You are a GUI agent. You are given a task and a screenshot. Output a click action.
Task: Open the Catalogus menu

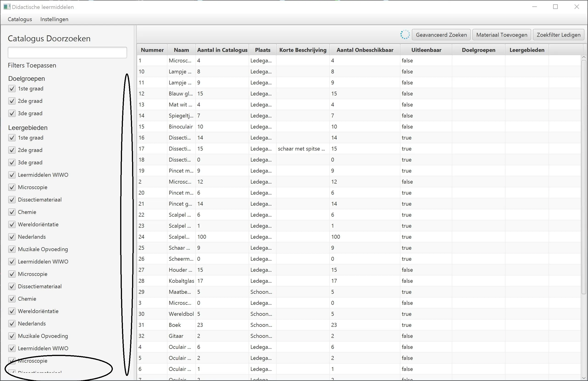[x=20, y=19]
